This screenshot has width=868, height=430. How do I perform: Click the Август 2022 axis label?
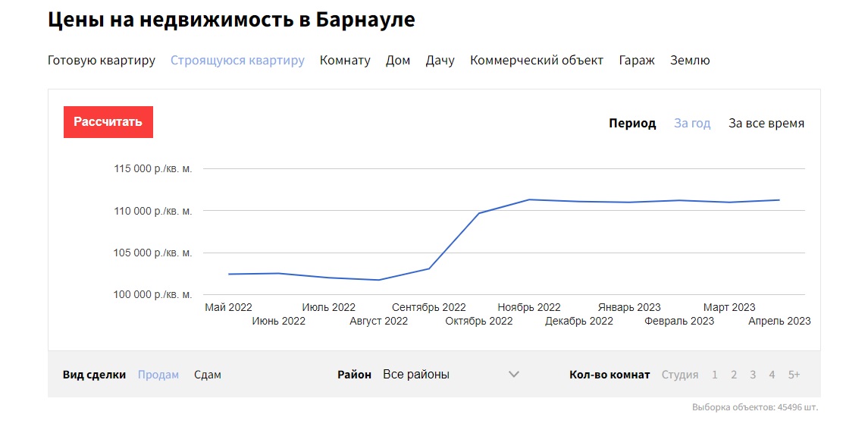click(x=378, y=321)
